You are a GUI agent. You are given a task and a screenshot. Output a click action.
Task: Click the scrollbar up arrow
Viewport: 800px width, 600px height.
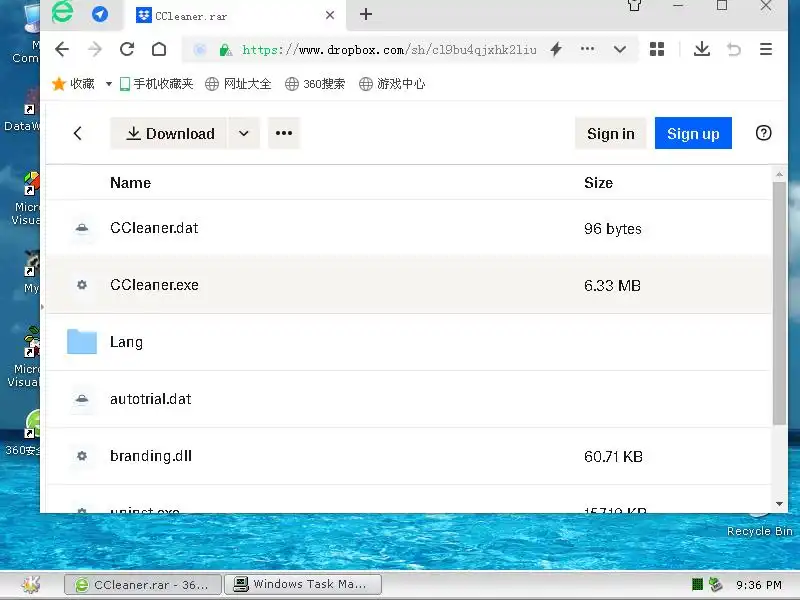point(779,174)
